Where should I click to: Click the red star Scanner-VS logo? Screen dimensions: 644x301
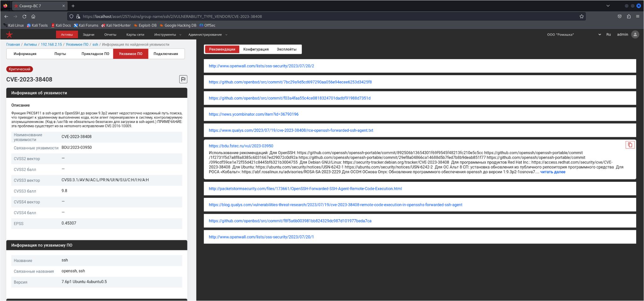tap(9, 35)
